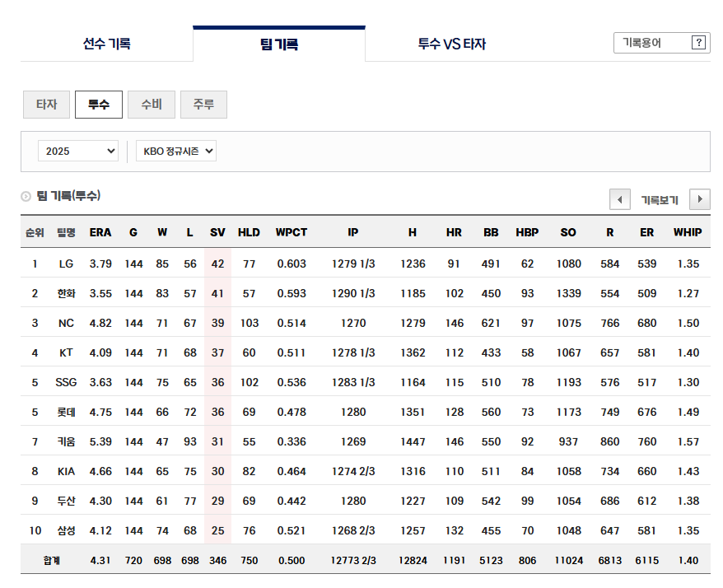
Task: Click team name NC in table
Action: (x=66, y=324)
